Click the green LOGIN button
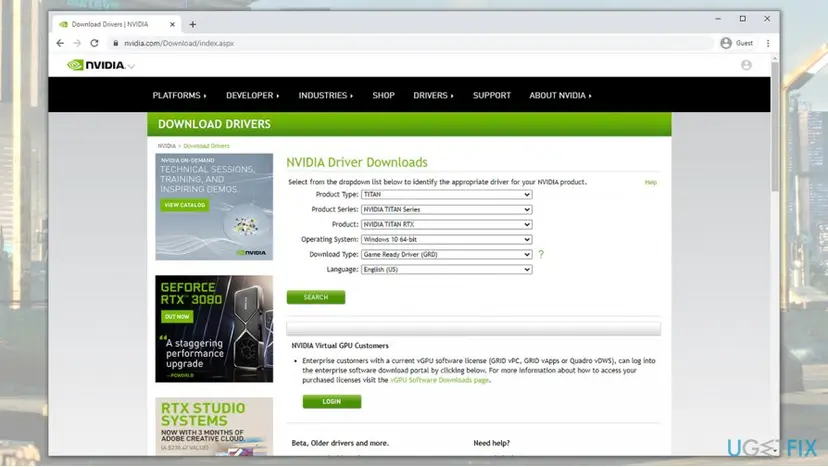The image size is (828, 467). click(x=332, y=401)
